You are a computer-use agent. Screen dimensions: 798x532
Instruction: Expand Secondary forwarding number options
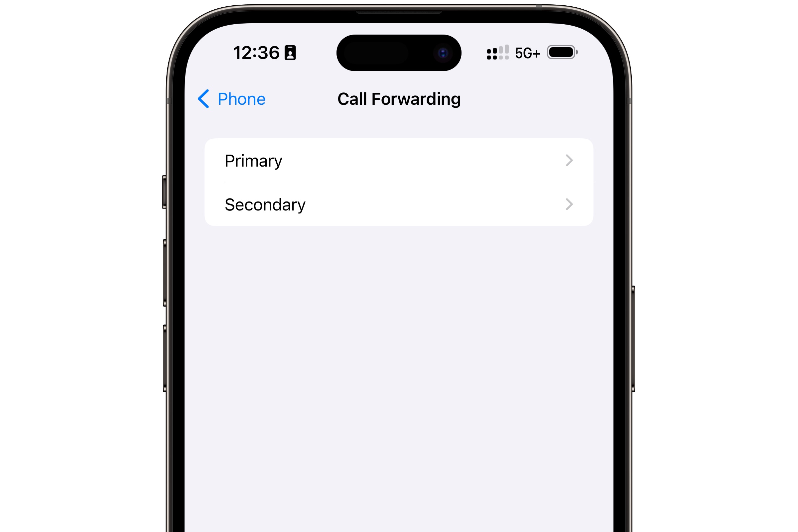point(399,204)
